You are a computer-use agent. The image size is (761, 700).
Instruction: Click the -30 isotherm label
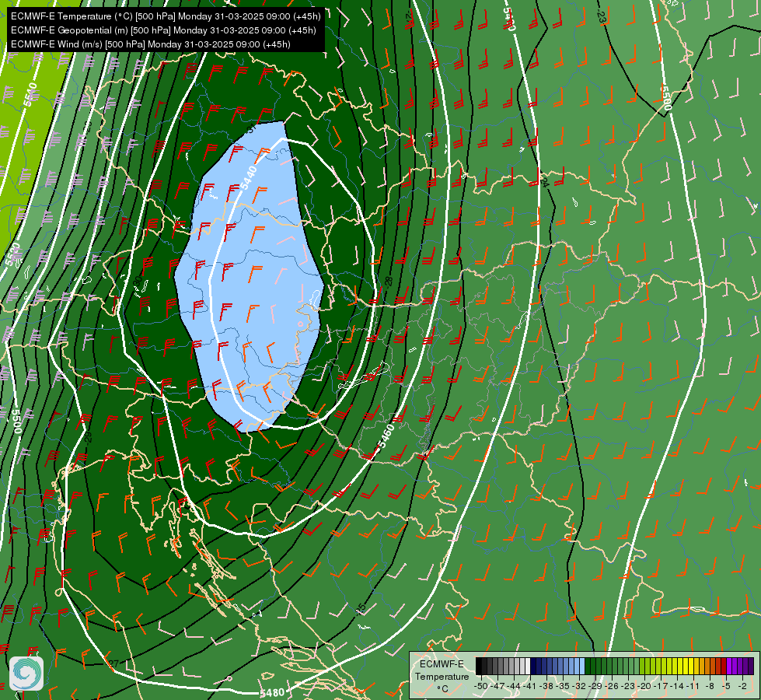138,282
